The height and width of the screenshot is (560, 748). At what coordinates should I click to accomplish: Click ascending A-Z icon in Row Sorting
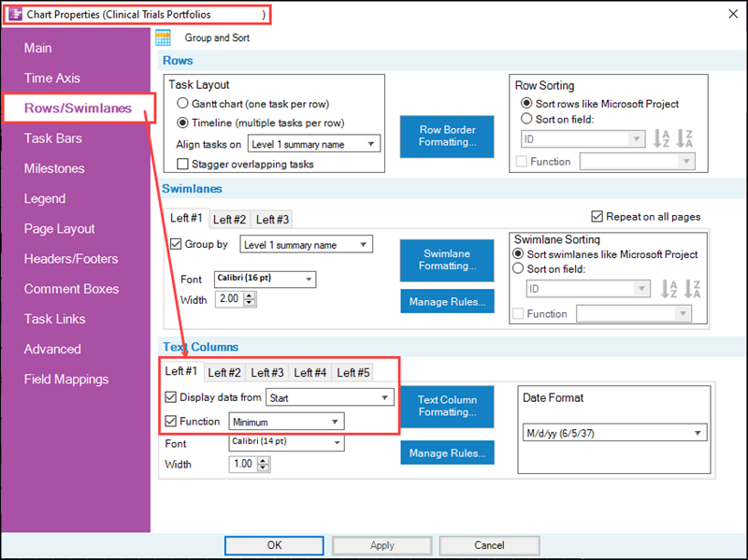pyautogui.click(x=661, y=138)
